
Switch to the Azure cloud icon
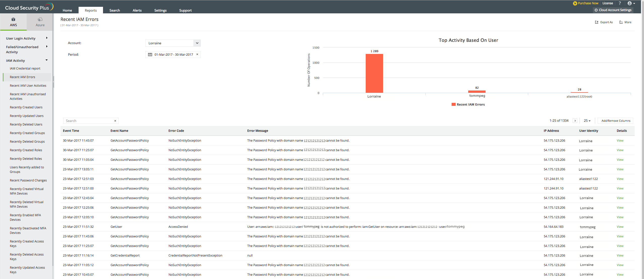pyautogui.click(x=40, y=20)
